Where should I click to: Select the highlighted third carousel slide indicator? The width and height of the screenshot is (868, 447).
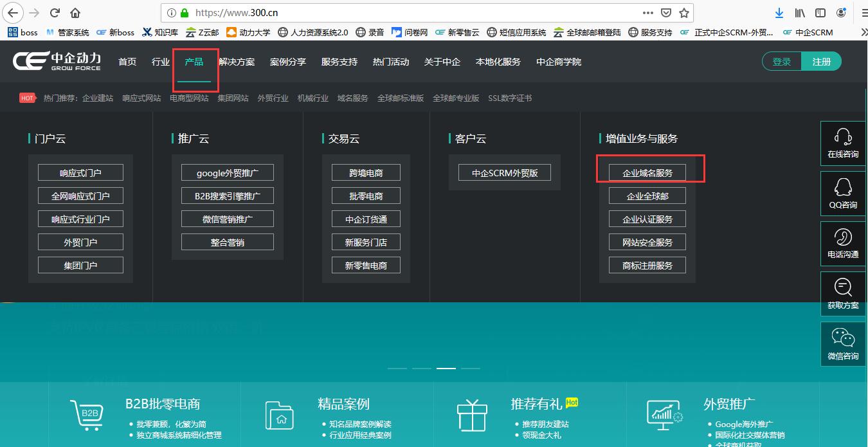click(x=446, y=369)
